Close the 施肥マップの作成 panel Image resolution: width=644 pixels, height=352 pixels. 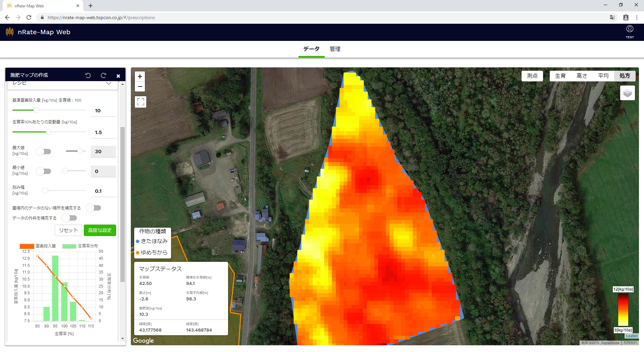(x=118, y=76)
